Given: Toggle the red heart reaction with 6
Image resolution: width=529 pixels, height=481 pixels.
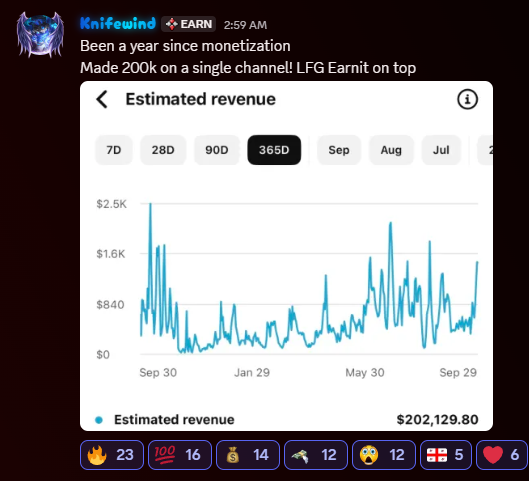Looking at the screenshot, I should (502, 455).
